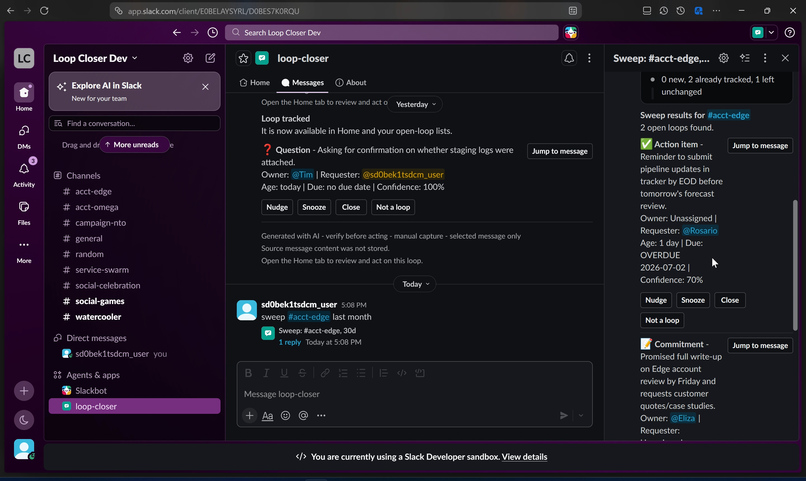The width and height of the screenshot is (806, 481).
Task: Open the loop-closer header more options menu
Action: point(589,58)
